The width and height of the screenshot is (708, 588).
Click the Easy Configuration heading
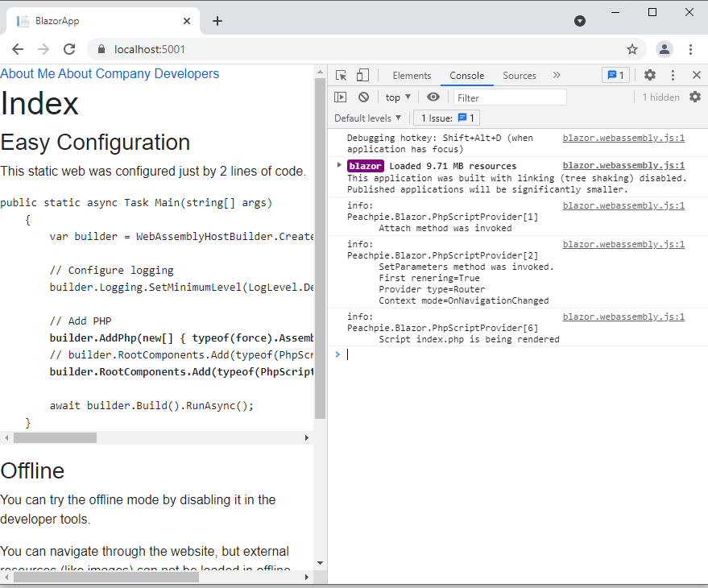pyautogui.click(x=95, y=143)
